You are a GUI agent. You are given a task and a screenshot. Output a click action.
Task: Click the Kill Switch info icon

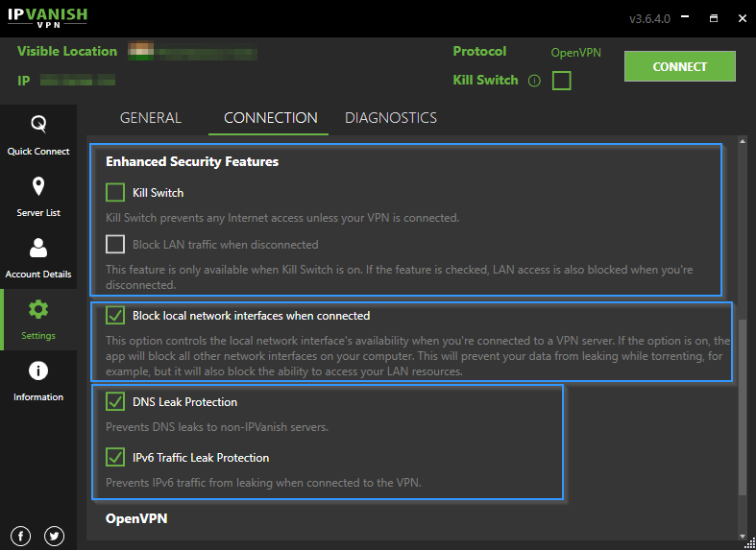tap(534, 81)
